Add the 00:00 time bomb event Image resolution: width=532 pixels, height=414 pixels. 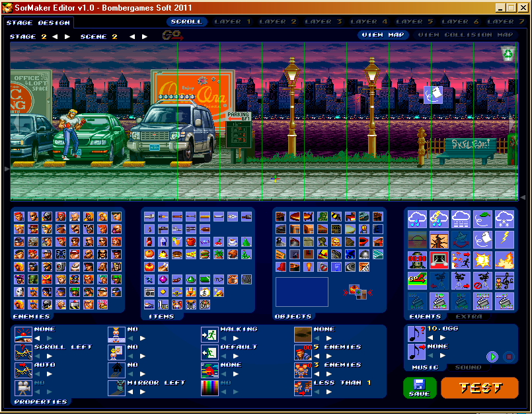(x=417, y=260)
